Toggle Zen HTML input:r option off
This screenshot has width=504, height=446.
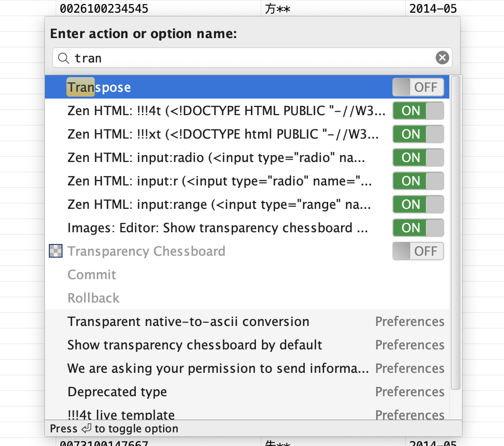tap(418, 181)
